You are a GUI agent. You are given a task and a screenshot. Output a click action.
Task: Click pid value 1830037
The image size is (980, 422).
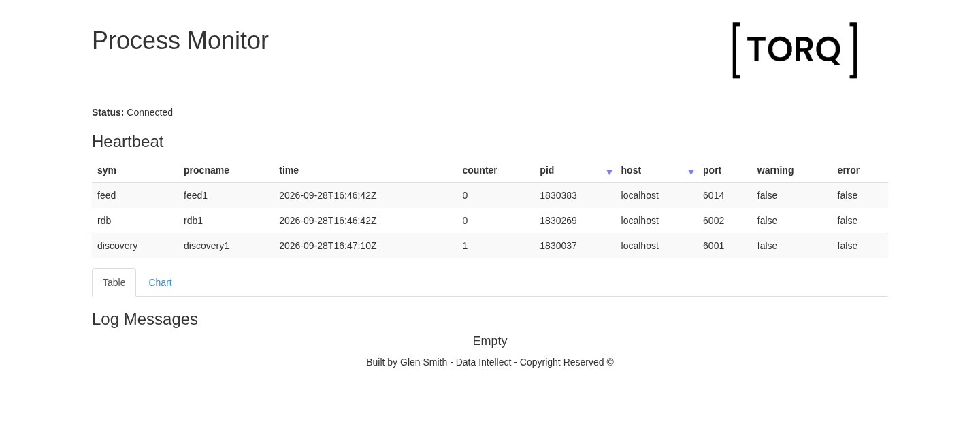tap(558, 246)
